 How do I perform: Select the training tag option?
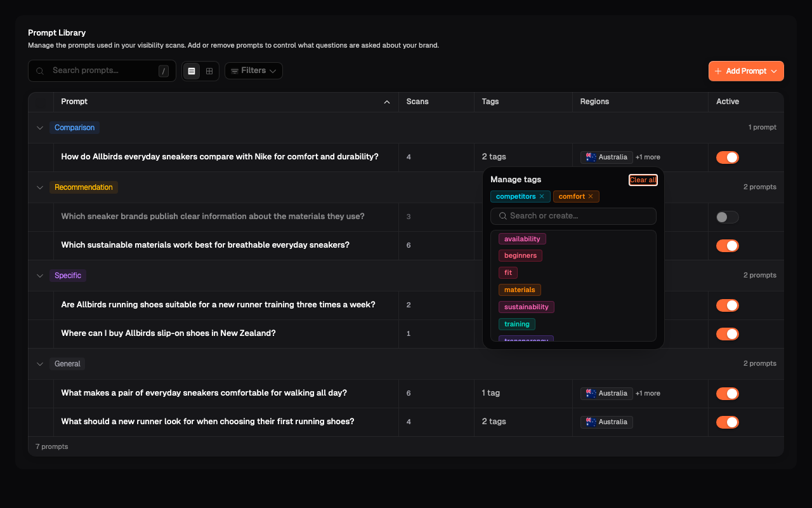517,324
